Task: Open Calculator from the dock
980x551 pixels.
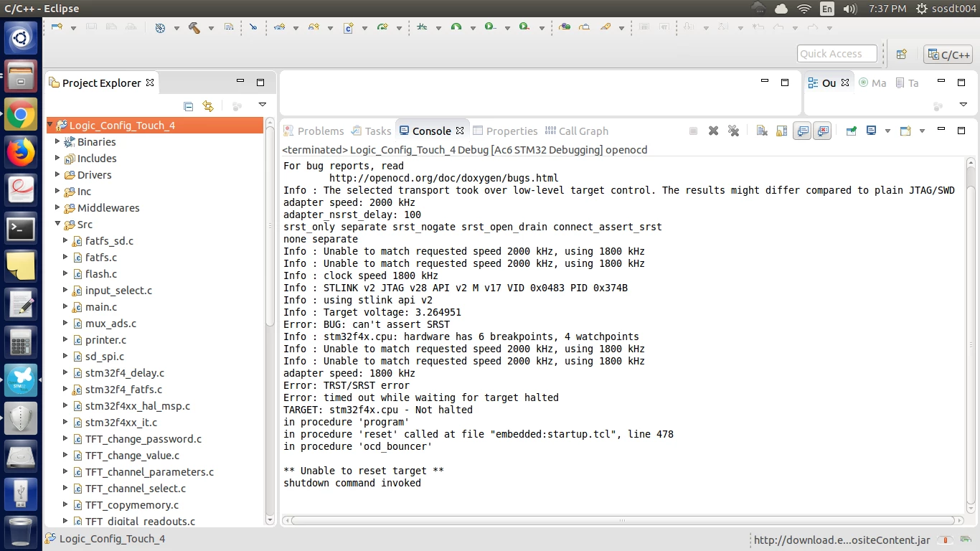Action: click(x=21, y=342)
